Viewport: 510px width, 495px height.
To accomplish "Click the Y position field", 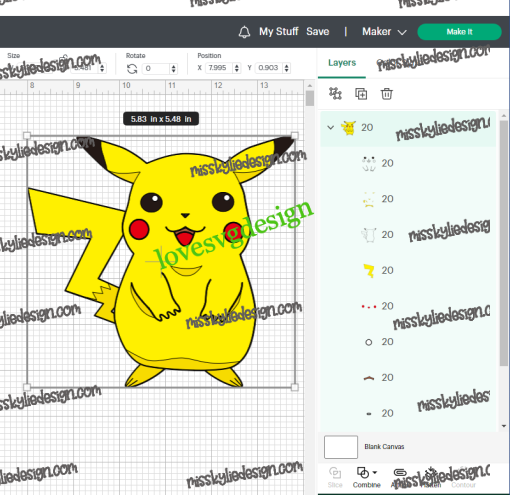I will point(269,68).
